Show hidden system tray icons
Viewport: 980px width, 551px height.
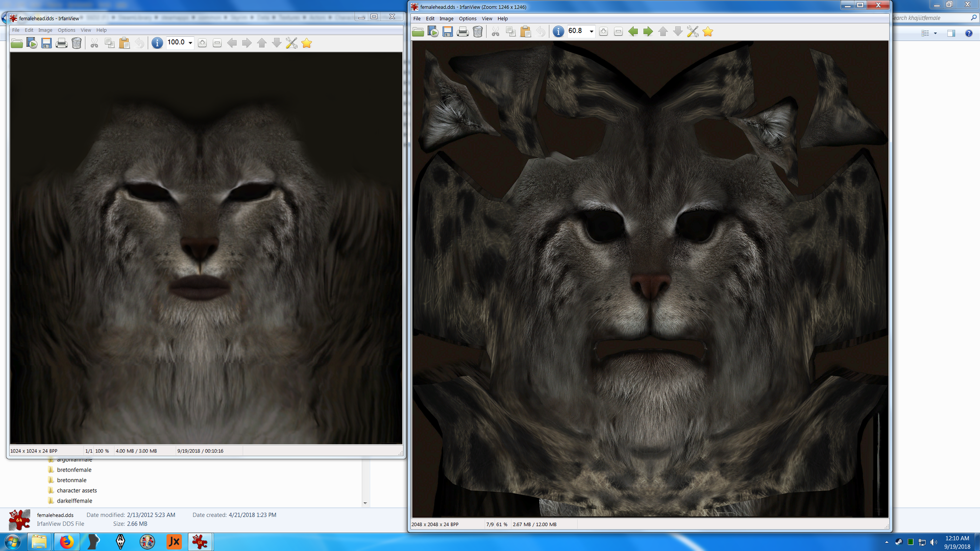(887, 542)
